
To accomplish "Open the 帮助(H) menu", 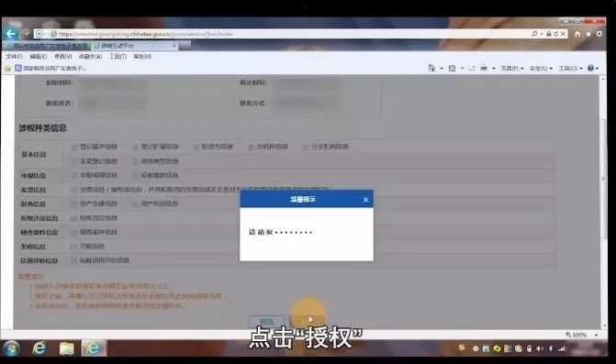I will (142, 57).
